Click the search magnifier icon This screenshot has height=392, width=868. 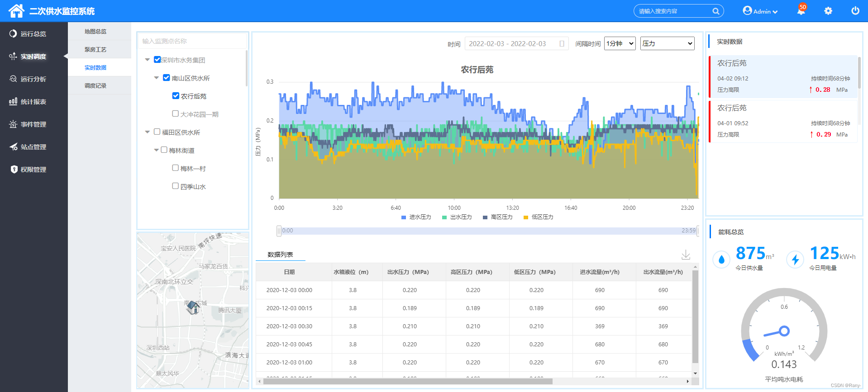pyautogui.click(x=715, y=11)
